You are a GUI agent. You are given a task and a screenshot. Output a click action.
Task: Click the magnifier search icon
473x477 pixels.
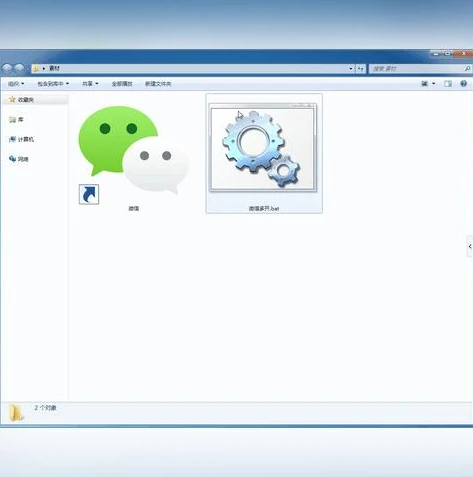tap(467, 69)
